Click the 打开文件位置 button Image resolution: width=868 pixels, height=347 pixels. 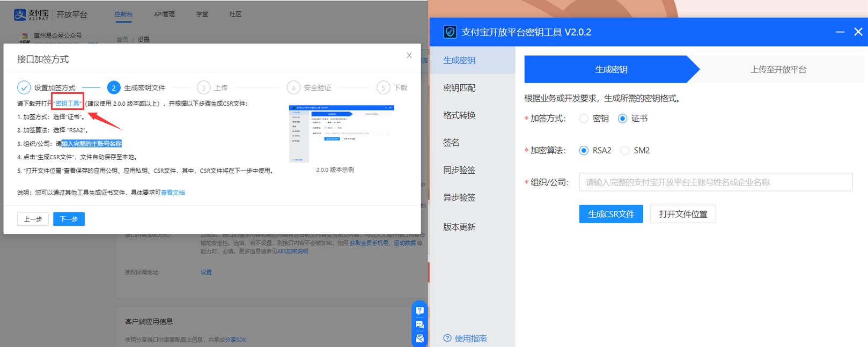pyautogui.click(x=682, y=214)
